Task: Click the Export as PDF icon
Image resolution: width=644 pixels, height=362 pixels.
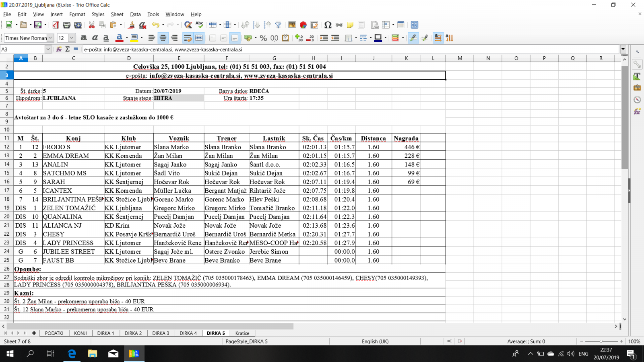Action: pos(56,25)
